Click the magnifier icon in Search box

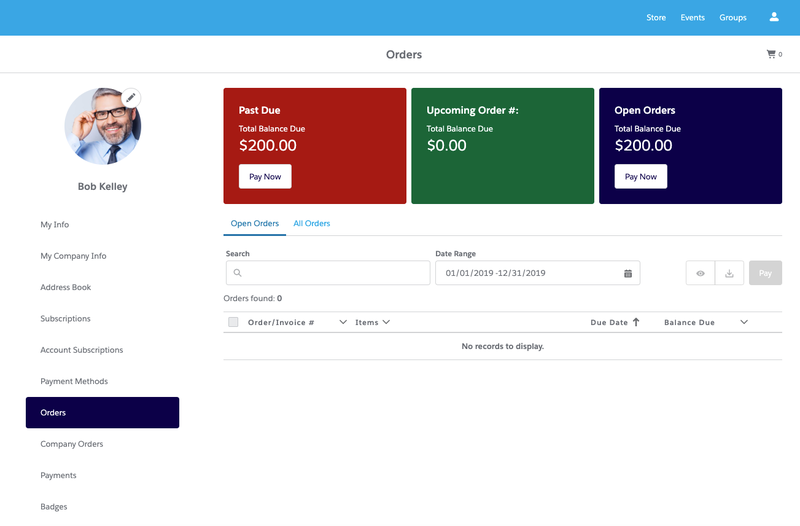point(238,273)
